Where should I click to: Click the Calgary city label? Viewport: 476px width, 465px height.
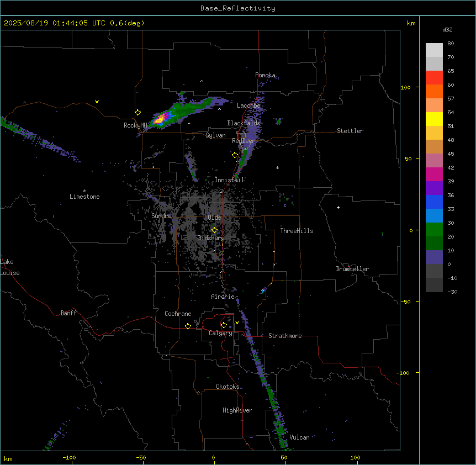coord(221,333)
